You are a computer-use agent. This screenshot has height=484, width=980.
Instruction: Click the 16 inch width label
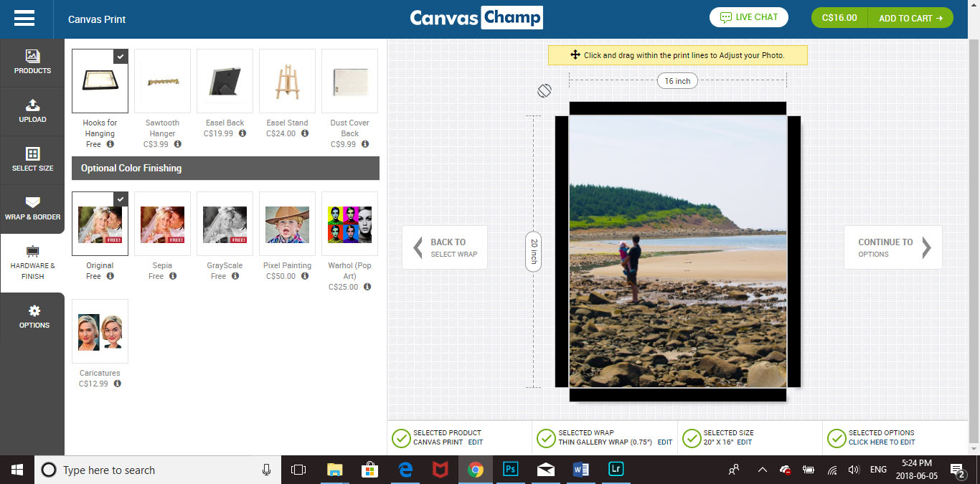[677, 81]
